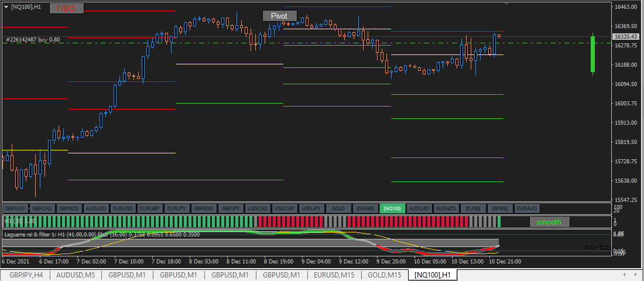Open the EURUSD,M15 chart tab

(x=333, y=275)
